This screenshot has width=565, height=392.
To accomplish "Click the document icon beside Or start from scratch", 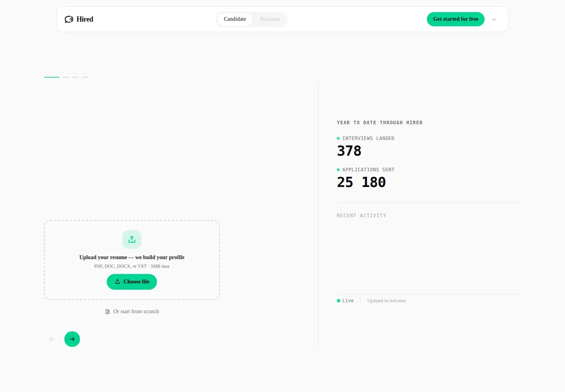I will [x=108, y=312].
